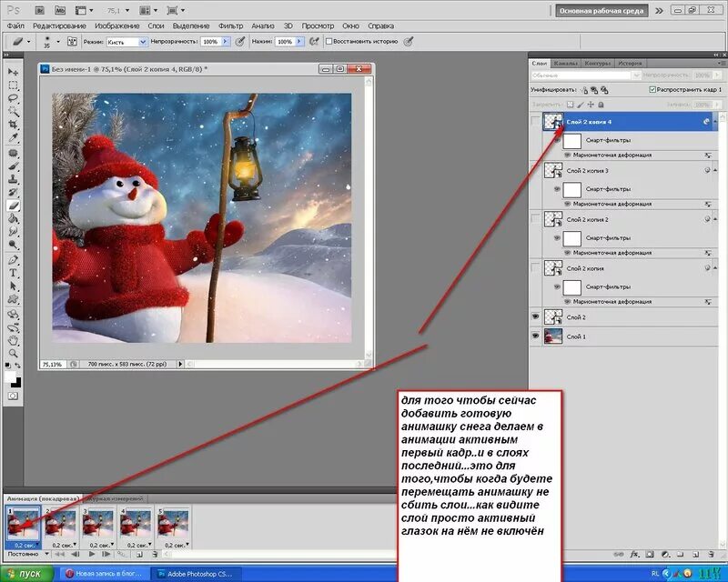Select the Paint Bucket tool
Viewport: 728px width, 582px height.
pos(13,218)
